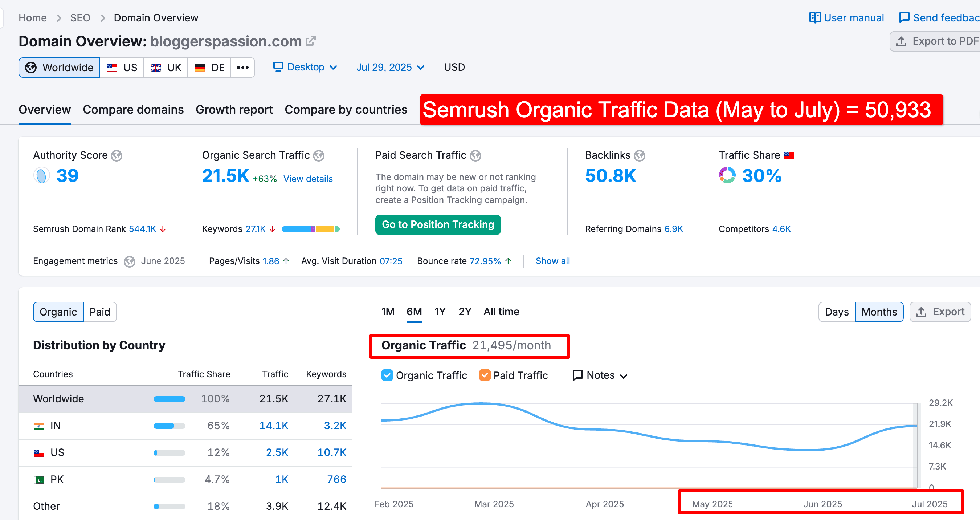Viewport: 980px width, 520px height.
Task: Switch distribution view to Paid
Action: click(100, 312)
